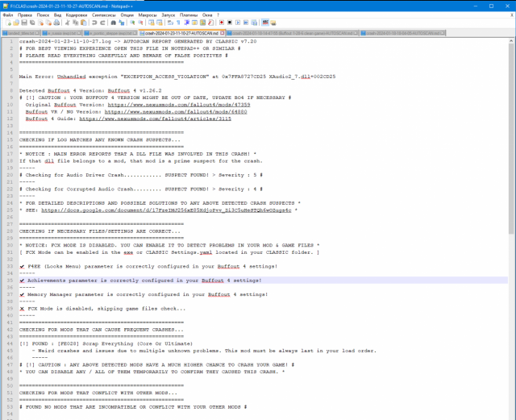Viewport: 516px width, 420px height.
Task: Switch to the landed_titles.txt tab
Action: pos(21,33)
